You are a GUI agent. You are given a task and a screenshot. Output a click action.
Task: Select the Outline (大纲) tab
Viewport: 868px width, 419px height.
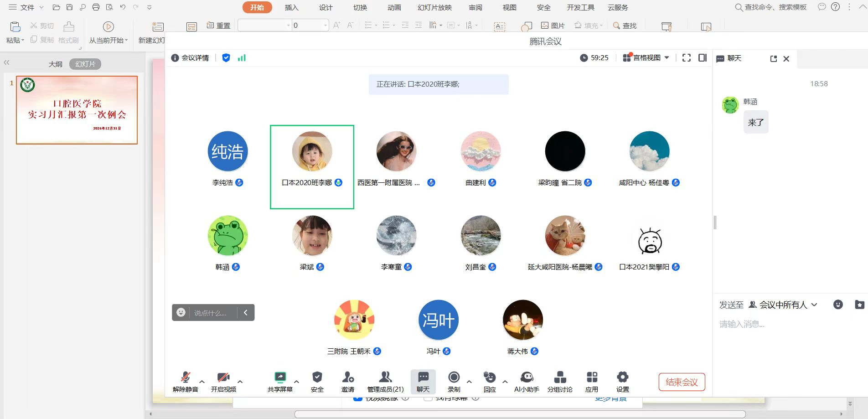tap(56, 64)
